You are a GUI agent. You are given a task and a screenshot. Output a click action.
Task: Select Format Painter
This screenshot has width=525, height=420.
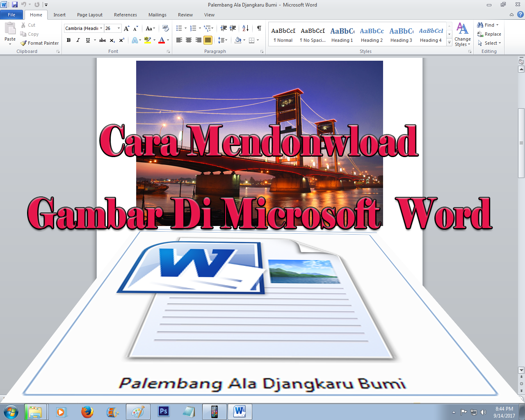40,43
